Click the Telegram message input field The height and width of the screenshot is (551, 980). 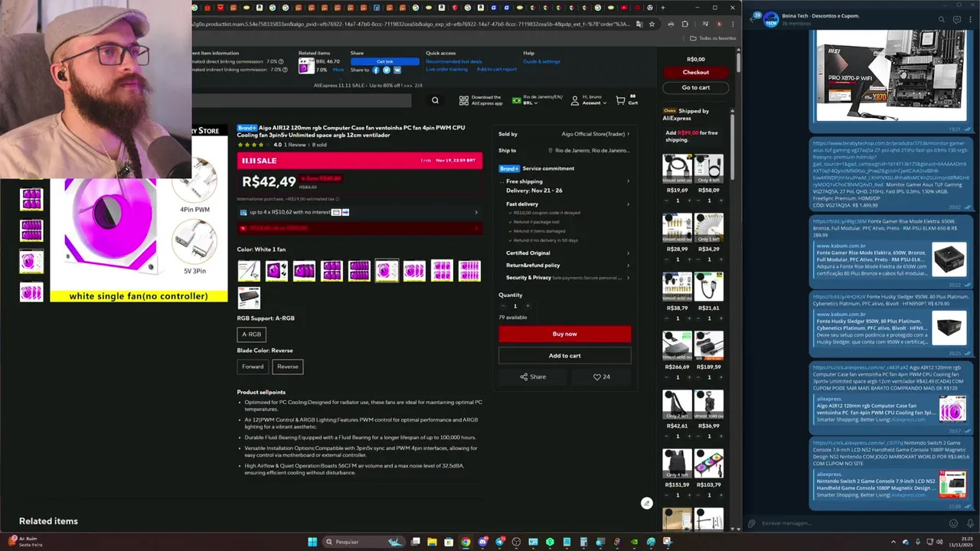[x=852, y=523]
